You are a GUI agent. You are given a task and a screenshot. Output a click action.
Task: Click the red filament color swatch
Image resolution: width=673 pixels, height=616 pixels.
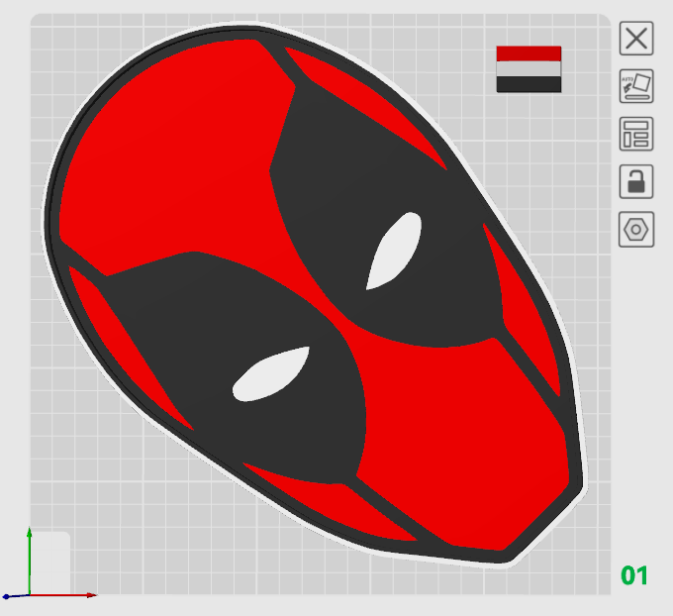[x=529, y=53]
